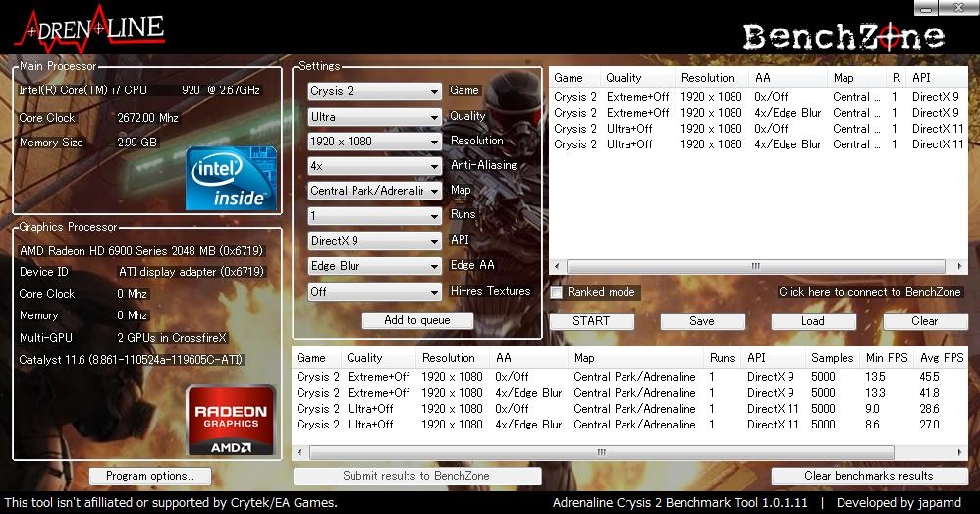Close the benchmark tool window
This screenshot has height=514, width=980.
(x=958, y=8)
